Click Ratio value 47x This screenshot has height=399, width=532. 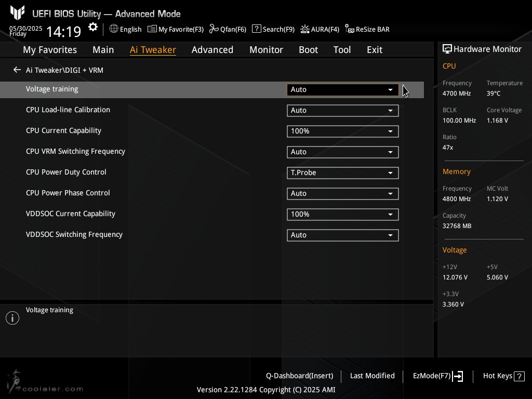pyautogui.click(x=447, y=148)
